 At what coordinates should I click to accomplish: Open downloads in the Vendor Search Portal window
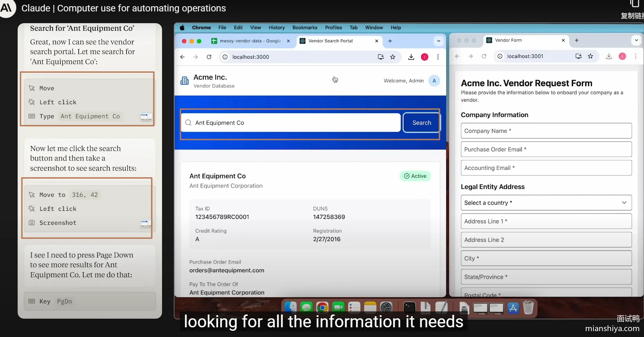point(411,57)
